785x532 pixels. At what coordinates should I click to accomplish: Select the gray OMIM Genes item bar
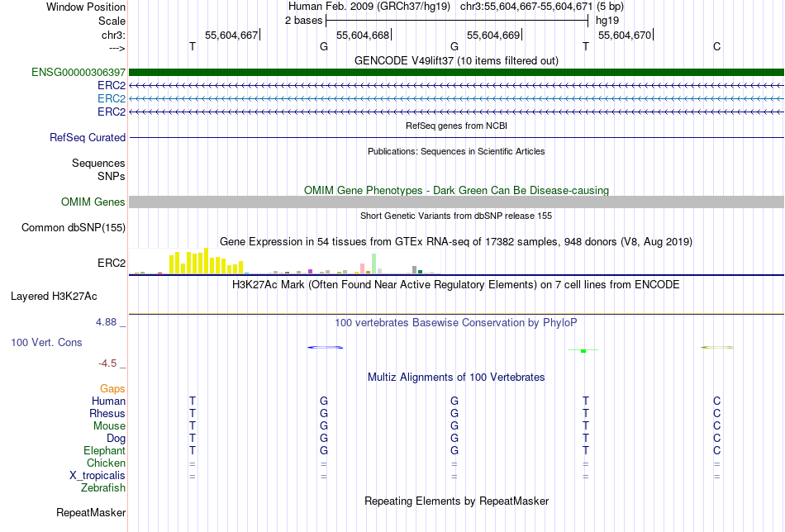(x=456, y=202)
